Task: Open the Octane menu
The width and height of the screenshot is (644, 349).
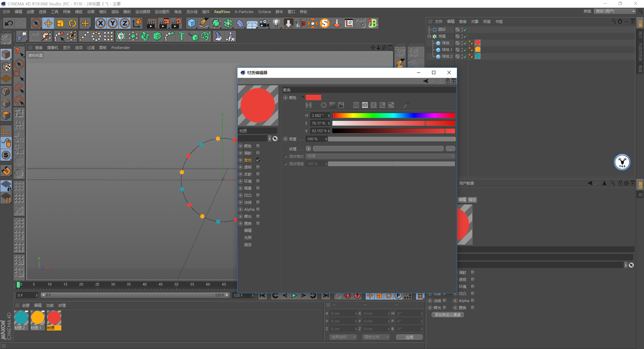Action: tap(264, 12)
